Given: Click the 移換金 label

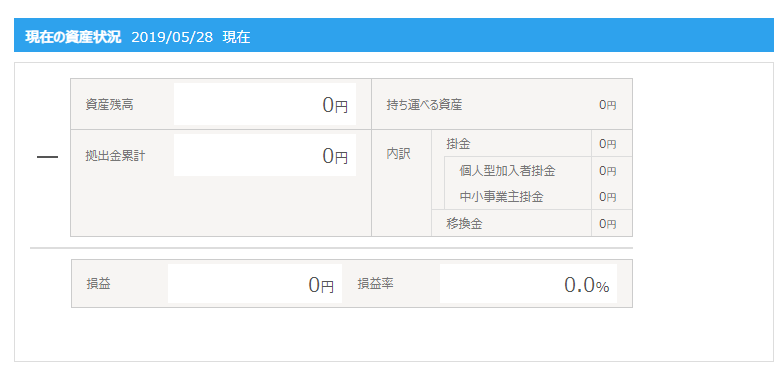Looking at the screenshot, I should [x=464, y=224].
